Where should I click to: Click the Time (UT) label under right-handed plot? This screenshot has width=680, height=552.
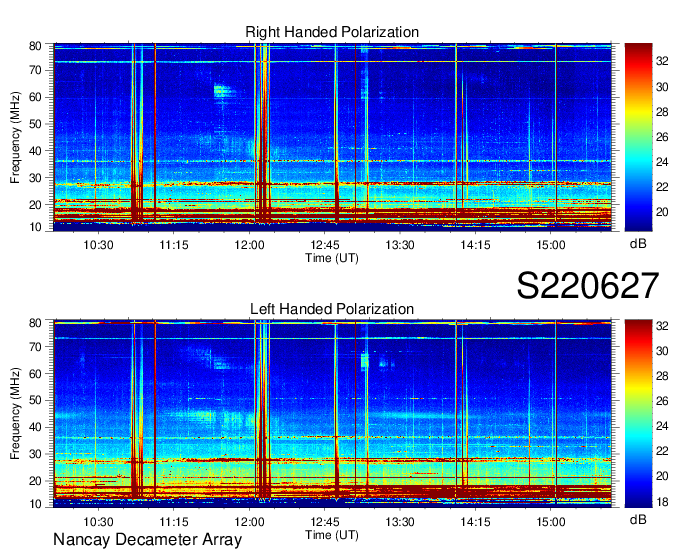tap(332, 258)
